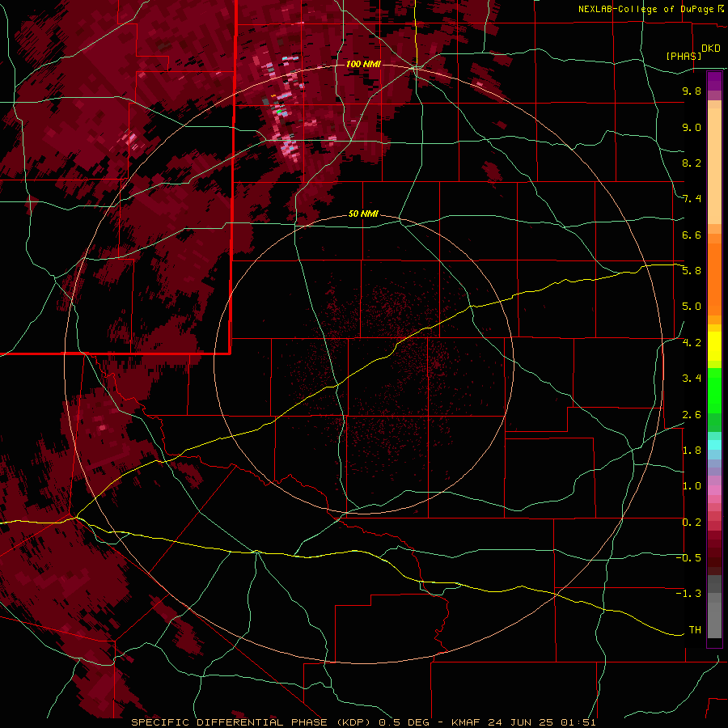Click the 9.0 value on the color scale
728x728 pixels.
click(x=692, y=127)
